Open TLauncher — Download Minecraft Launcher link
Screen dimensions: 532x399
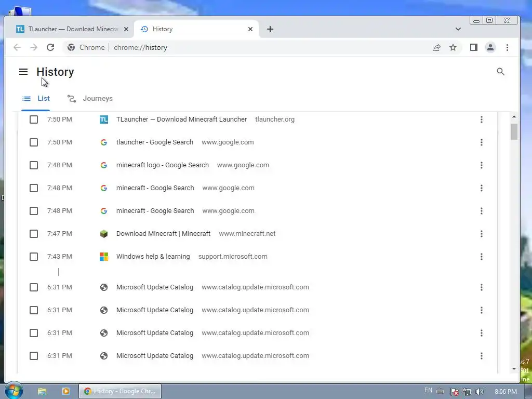[x=181, y=119]
